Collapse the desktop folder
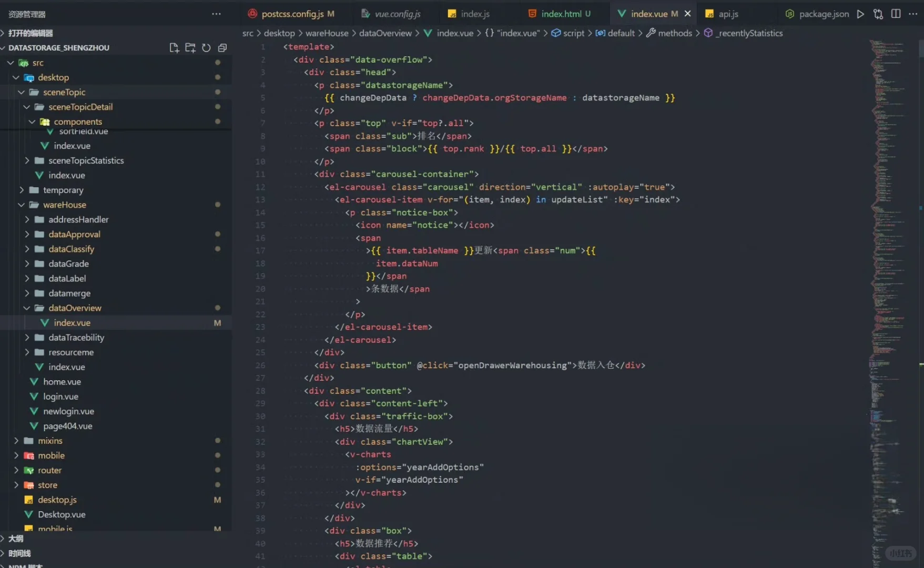924x568 pixels. 16,78
